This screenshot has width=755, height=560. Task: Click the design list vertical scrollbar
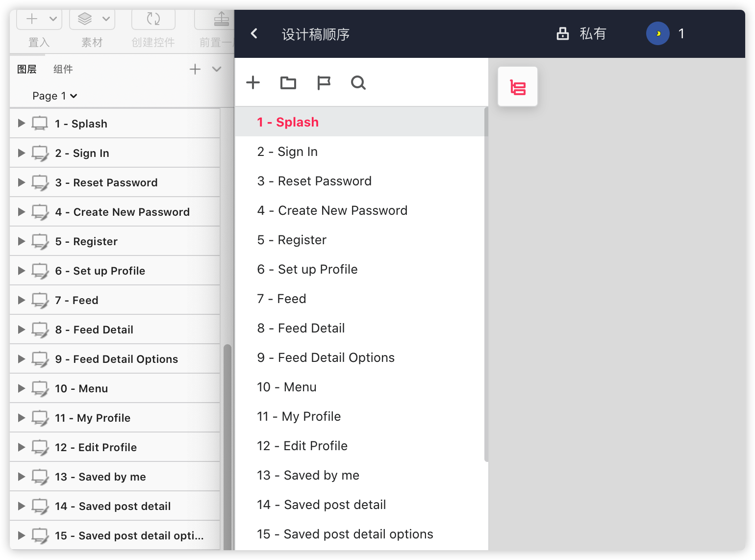[486, 284]
